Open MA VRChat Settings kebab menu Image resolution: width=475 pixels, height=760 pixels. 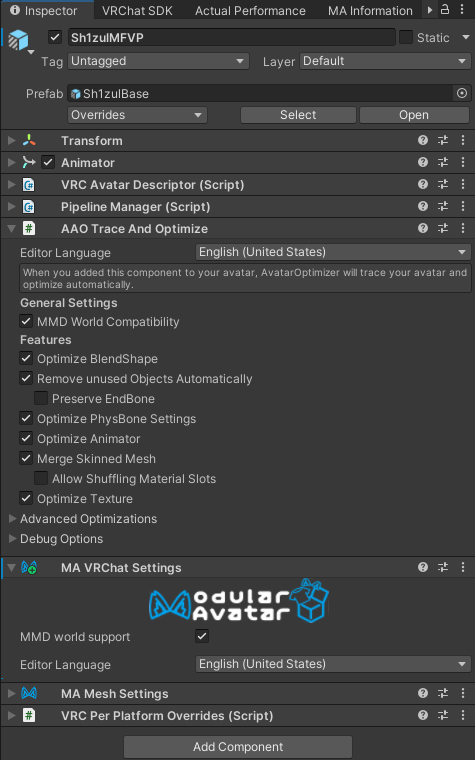tap(462, 567)
